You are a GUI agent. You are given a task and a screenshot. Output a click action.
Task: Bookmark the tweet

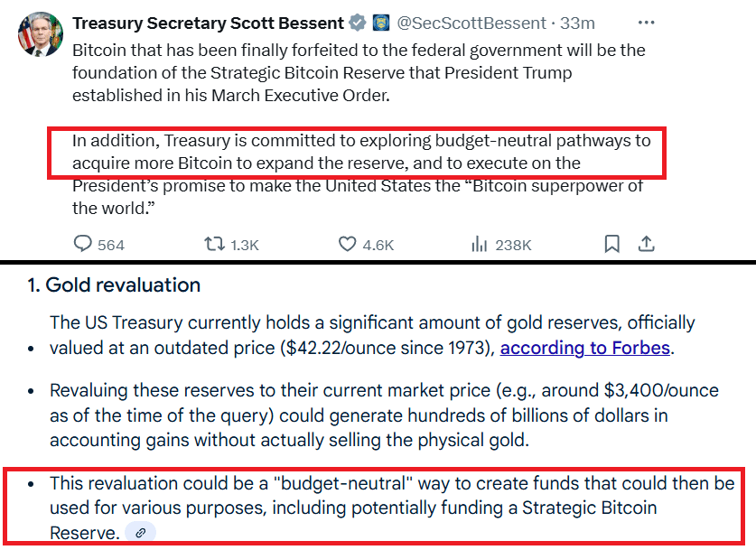611,244
